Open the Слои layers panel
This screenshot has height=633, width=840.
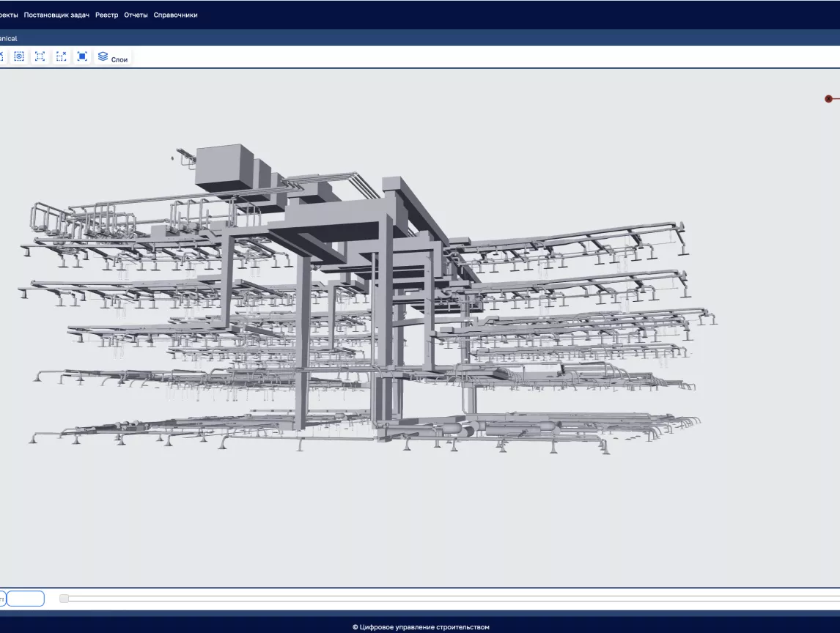(113, 57)
